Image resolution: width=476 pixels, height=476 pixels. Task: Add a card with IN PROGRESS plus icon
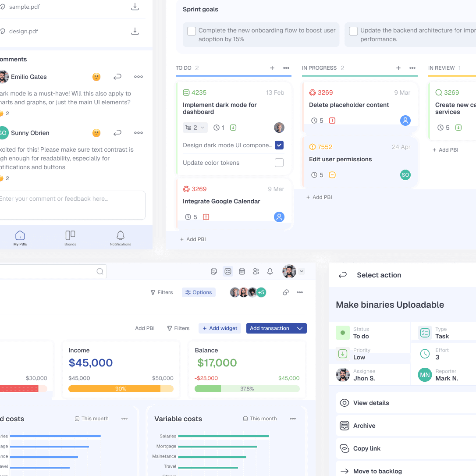398,68
